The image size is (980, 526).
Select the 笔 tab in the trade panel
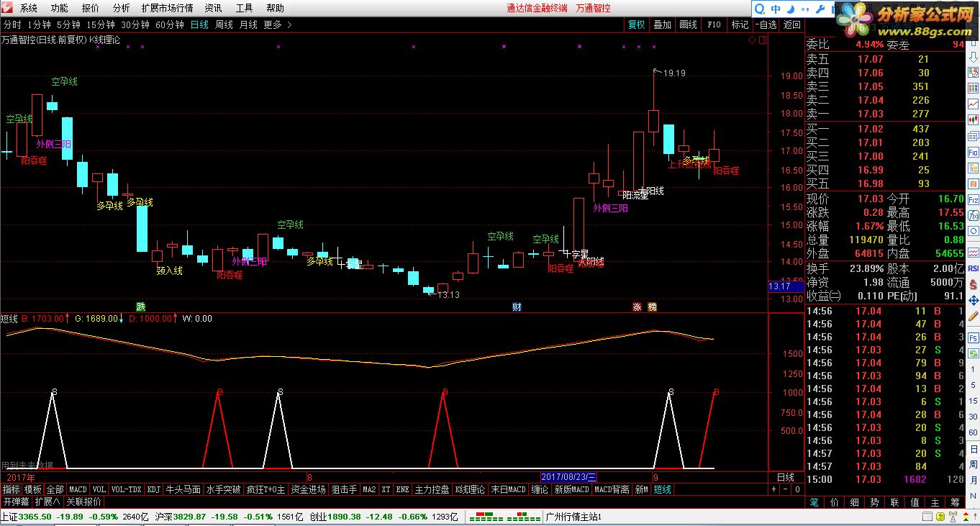tap(814, 502)
